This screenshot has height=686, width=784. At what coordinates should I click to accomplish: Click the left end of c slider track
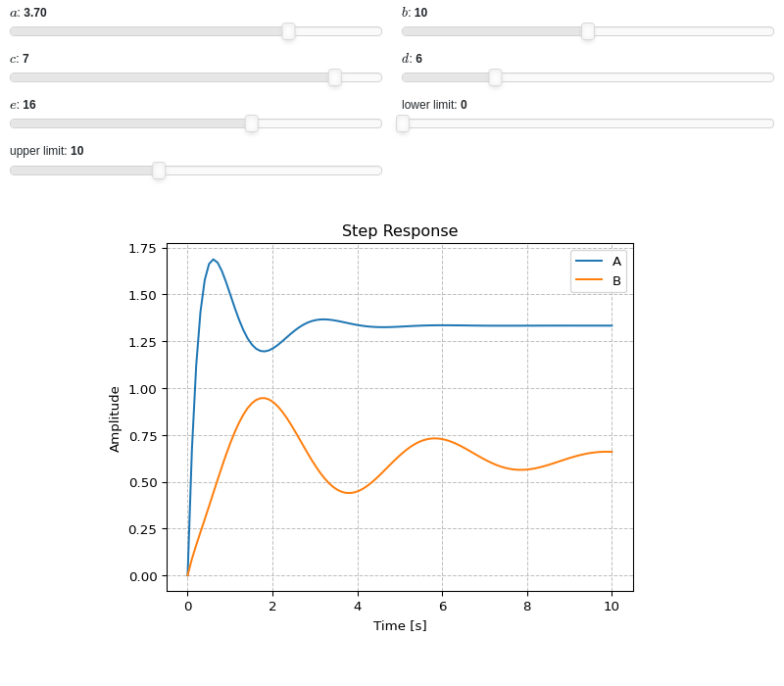click(14, 77)
